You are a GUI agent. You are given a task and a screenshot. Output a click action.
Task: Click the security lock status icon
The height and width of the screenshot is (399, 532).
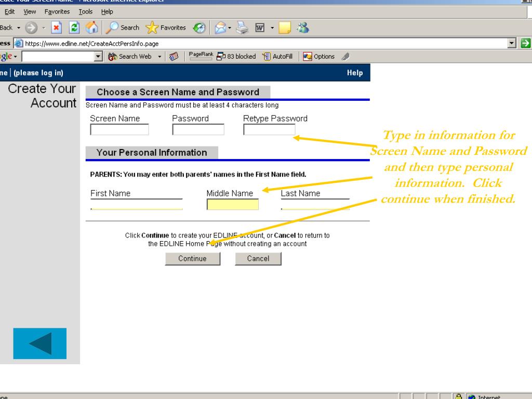click(x=458, y=396)
